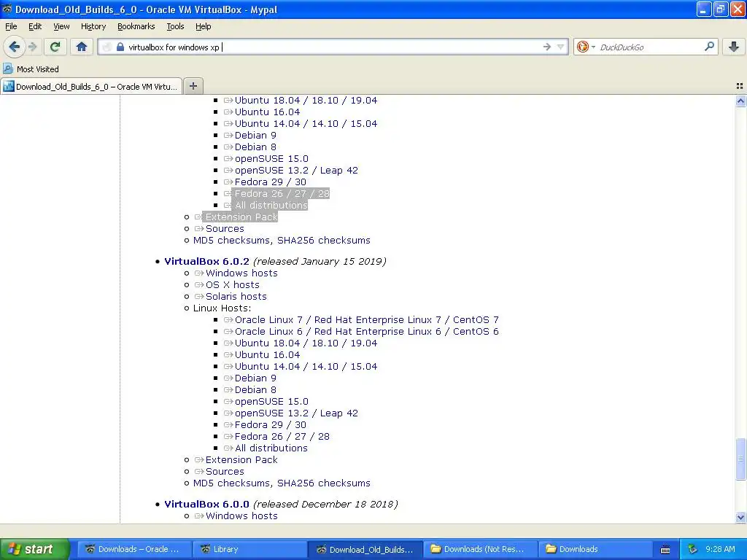
Task: Open the Tools menu
Action: [175, 26]
